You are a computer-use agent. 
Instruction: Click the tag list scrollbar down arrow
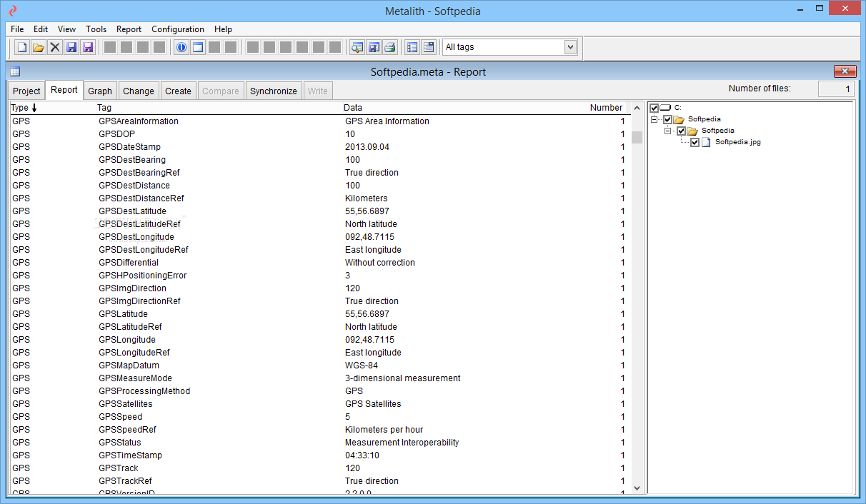(637, 488)
